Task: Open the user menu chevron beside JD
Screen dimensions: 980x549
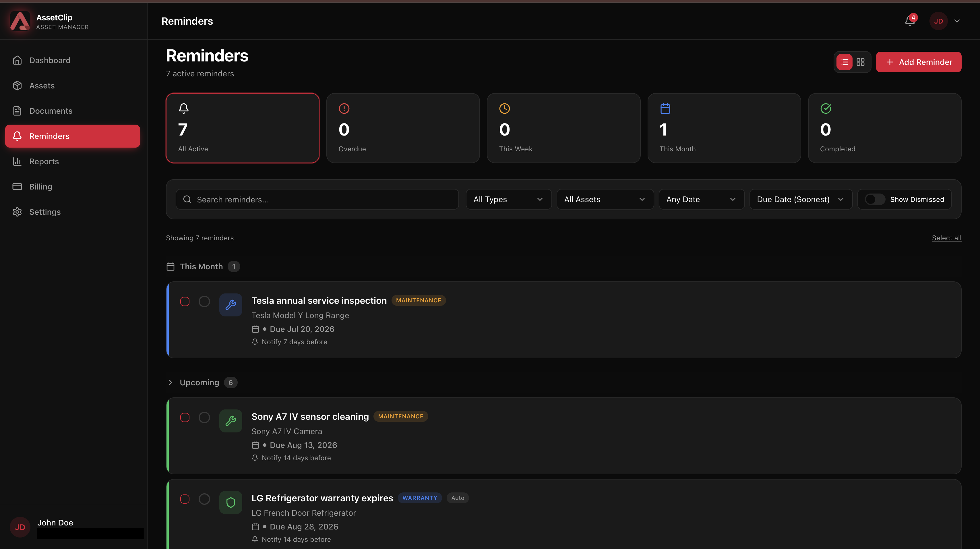Action: tap(957, 21)
